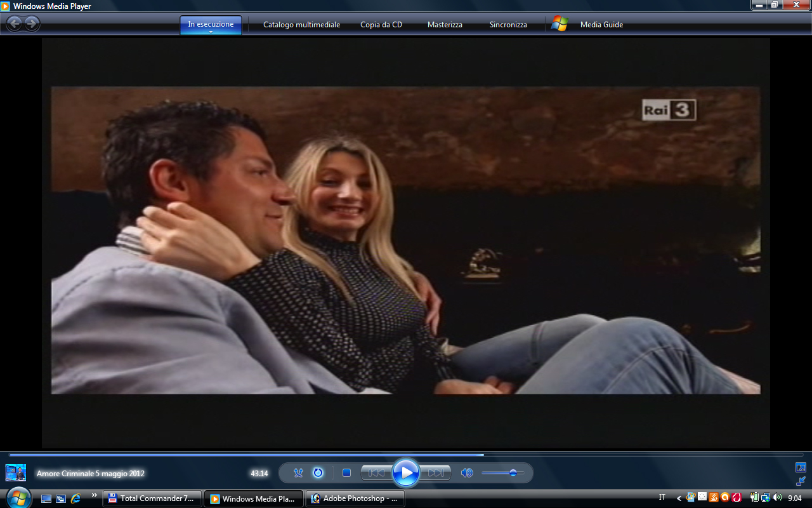812x508 pixels.
Task: Open the In esecuzione tab
Action: pyautogui.click(x=211, y=24)
